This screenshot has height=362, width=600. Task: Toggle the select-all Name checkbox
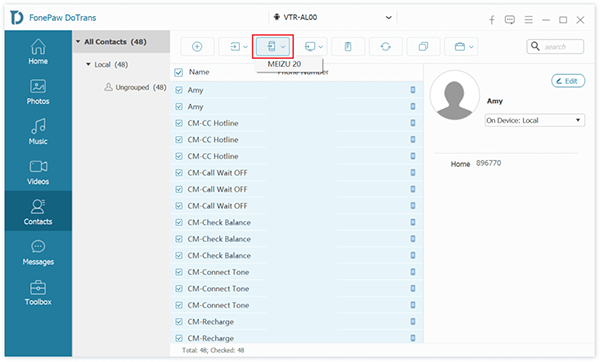point(178,72)
